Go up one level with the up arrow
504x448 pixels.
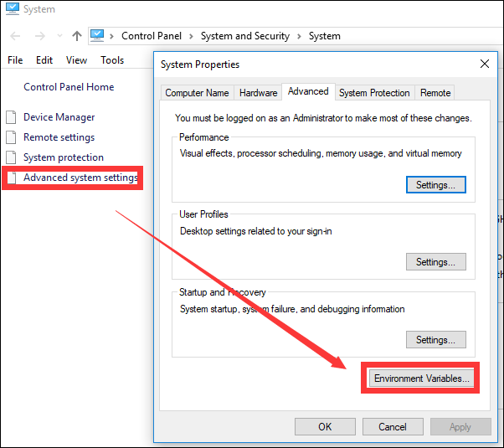tap(77, 36)
